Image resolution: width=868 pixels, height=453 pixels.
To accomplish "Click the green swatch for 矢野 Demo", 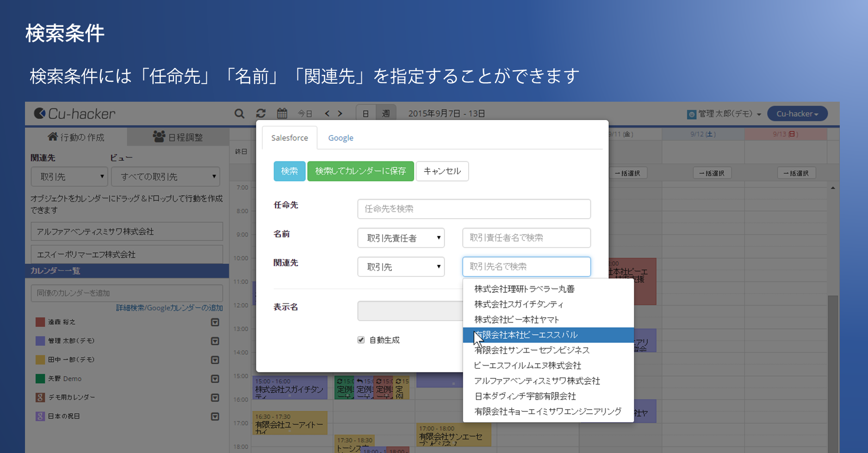I will [40, 379].
